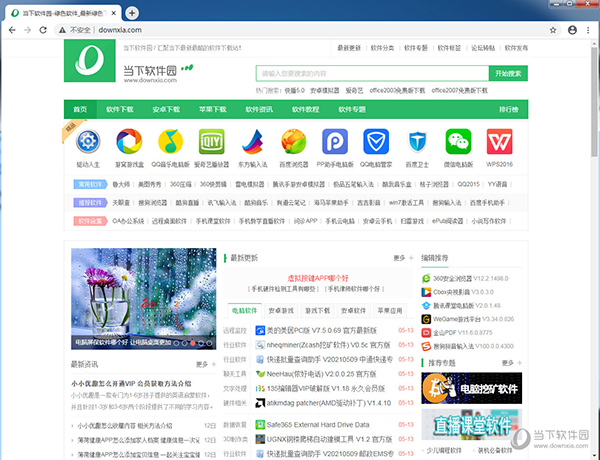Click the 常用软件 blue category tag

click(90, 184)
